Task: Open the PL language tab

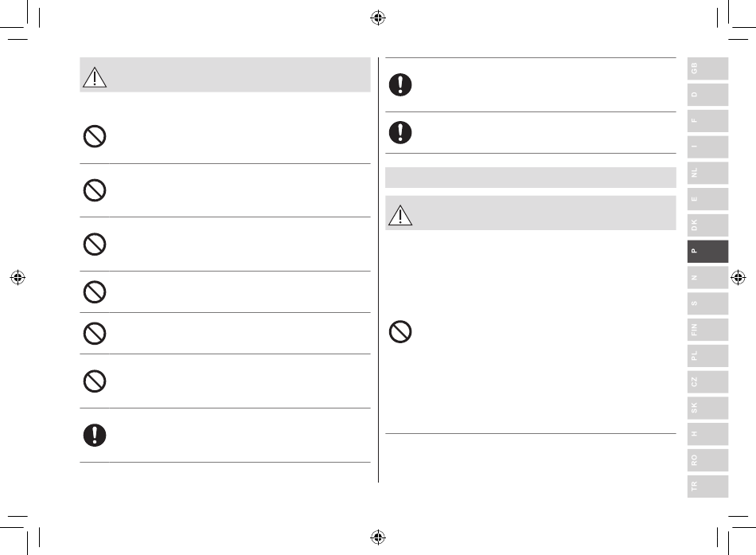Action: tap(707, 356)
